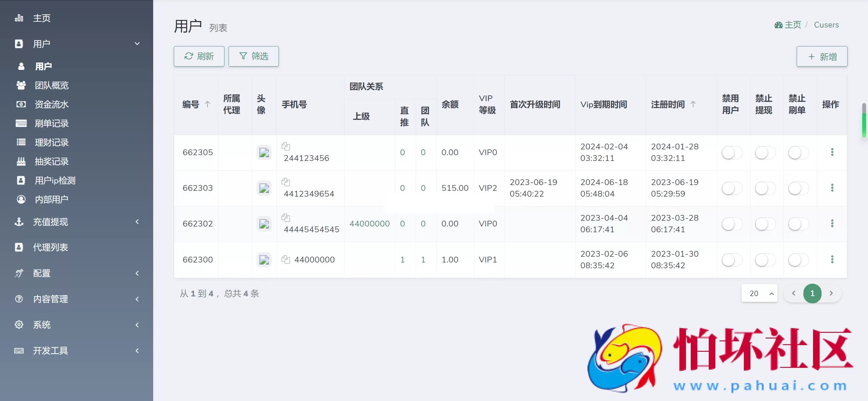868x401 pixels.
Task: Run 用户ip检测 from the sidebar
Action: coord(55,180)
